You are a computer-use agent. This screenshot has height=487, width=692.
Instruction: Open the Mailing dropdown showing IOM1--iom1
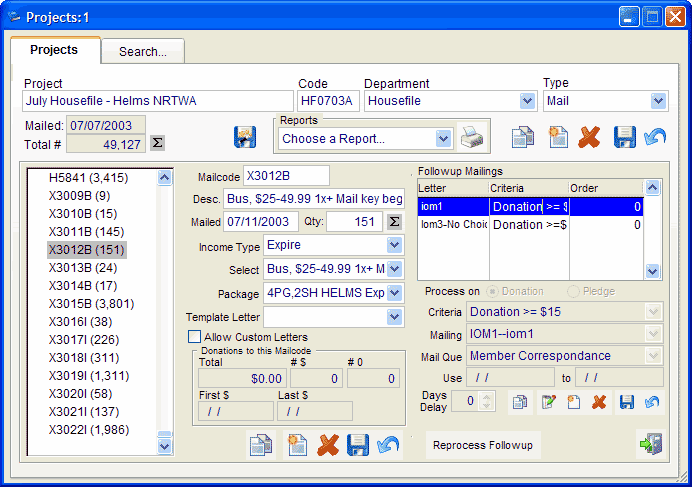click(653, 334)
